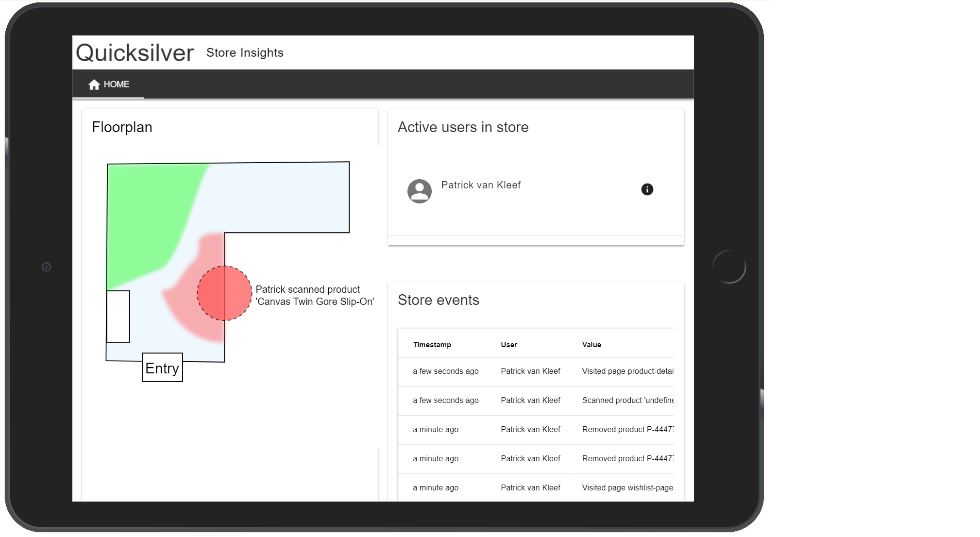Click the first 'Removed product P-4447' value
The image size is (980, 537).
coord(628,430)
